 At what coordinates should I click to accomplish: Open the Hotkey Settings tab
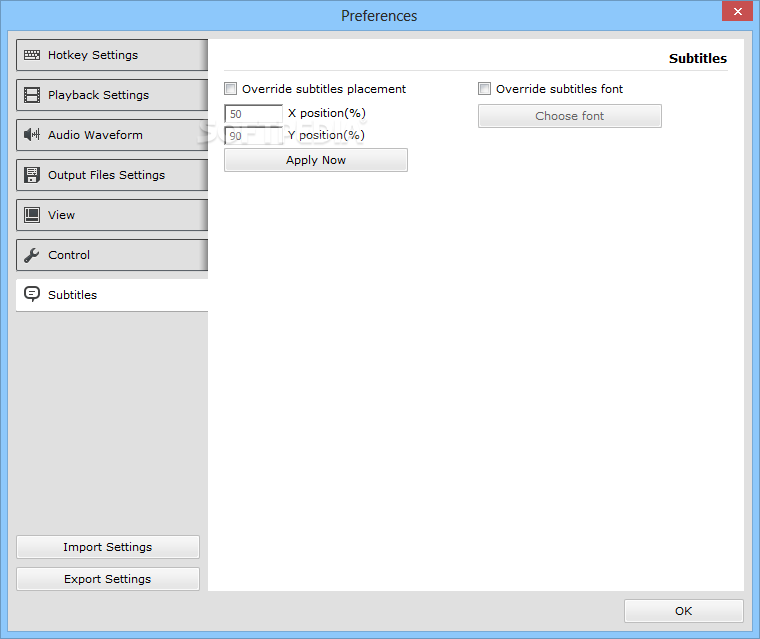[x=112, y=55]
